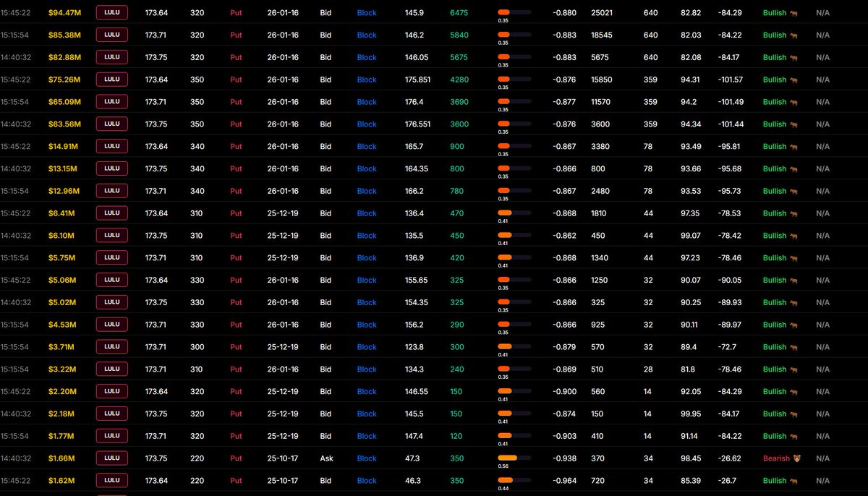Click the bull icon in the $3.71M row
This screenshot has height=496, width=868.
pos(793,347)
